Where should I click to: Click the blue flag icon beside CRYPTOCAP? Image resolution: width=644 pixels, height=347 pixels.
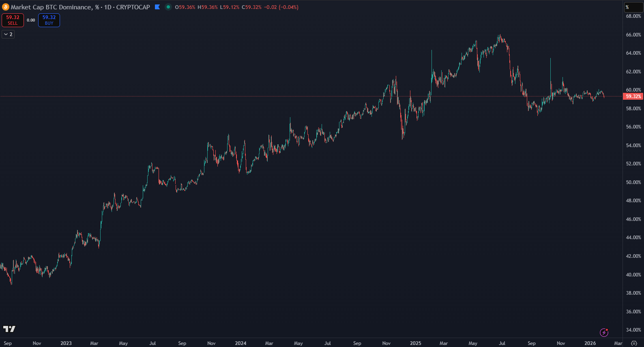coord(157,7)
